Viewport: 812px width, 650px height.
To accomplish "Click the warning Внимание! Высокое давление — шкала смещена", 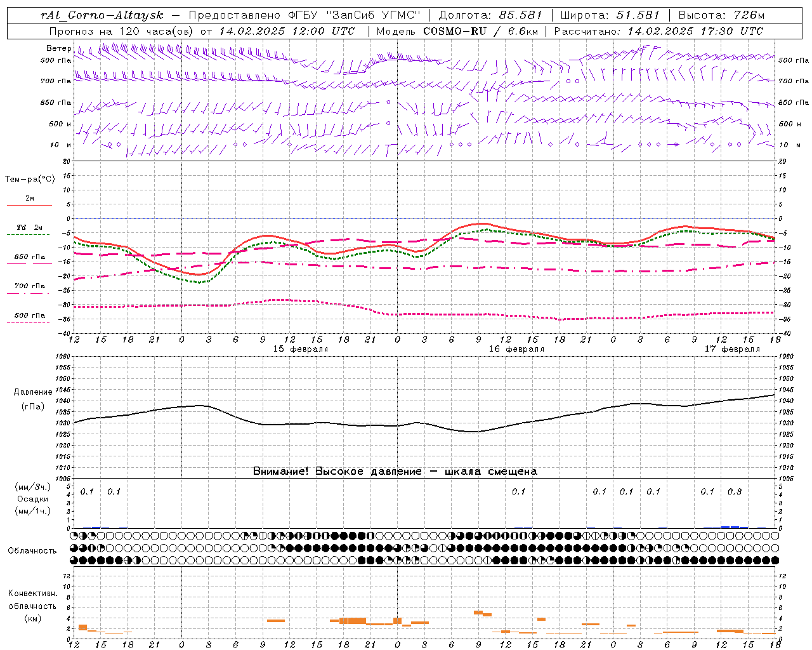I will tap(395, 472).
